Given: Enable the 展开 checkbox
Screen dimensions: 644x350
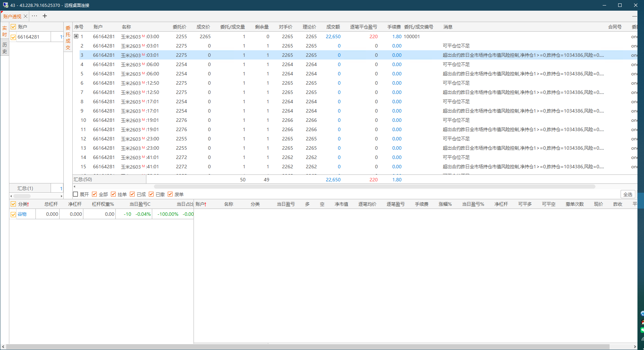Looking at the screenshot, I should [76, 194].
